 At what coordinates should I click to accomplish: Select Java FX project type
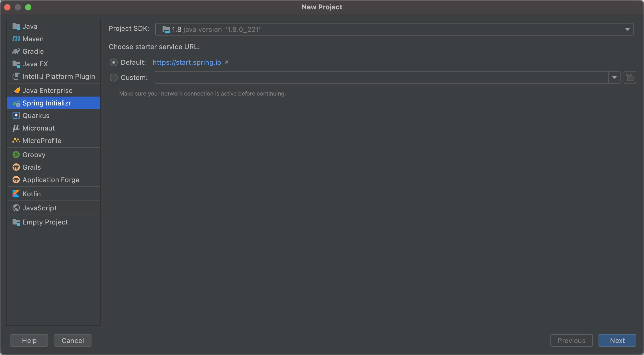pyautogui.click(x=54, y=64)
